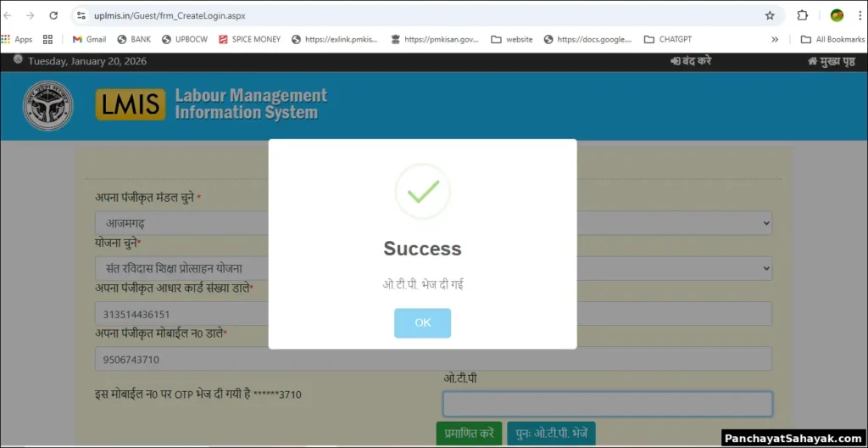
Task: Open the Gmail bookmark
Action: pyautogui.click(x=89, y=39)
